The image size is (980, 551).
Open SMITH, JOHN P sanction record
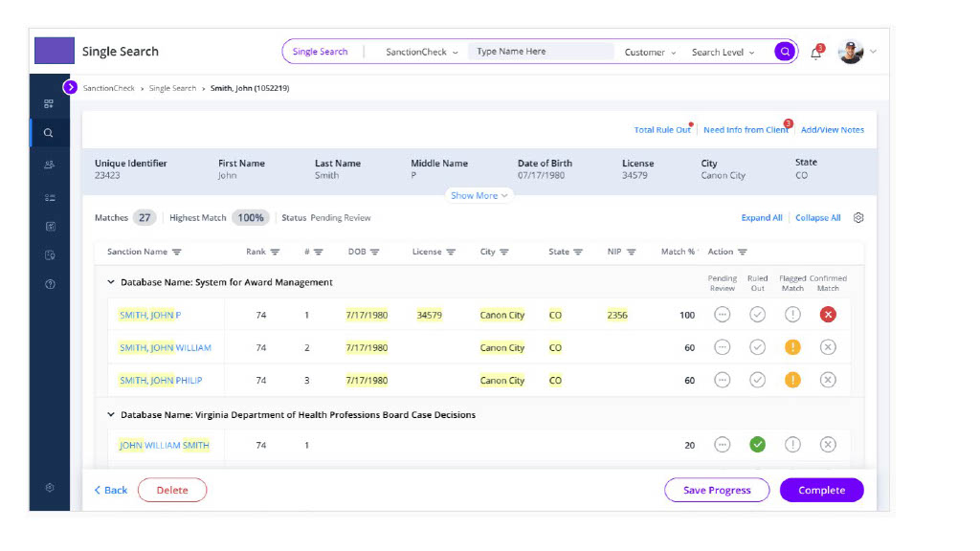coord(150,316)
